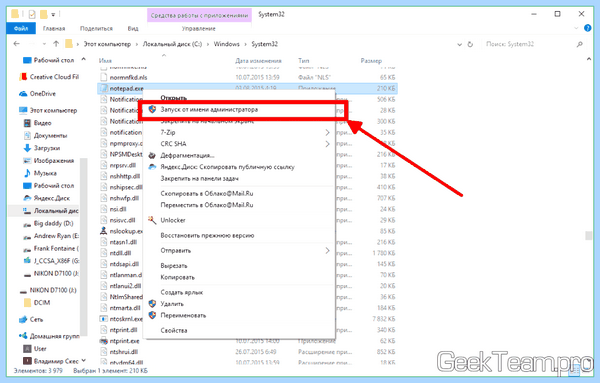Select the OneDrive cloud icon in sidebar

tap(23, 94)
